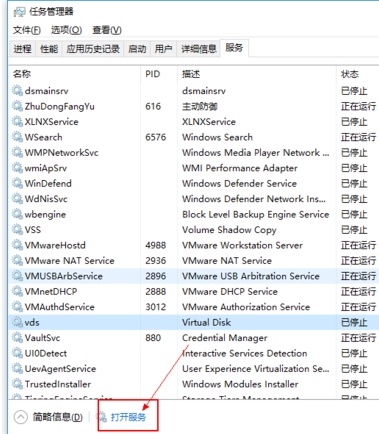Screen dimensions: 379x434
Task: Click gear icon beside vds service
Action: [17, 322]
